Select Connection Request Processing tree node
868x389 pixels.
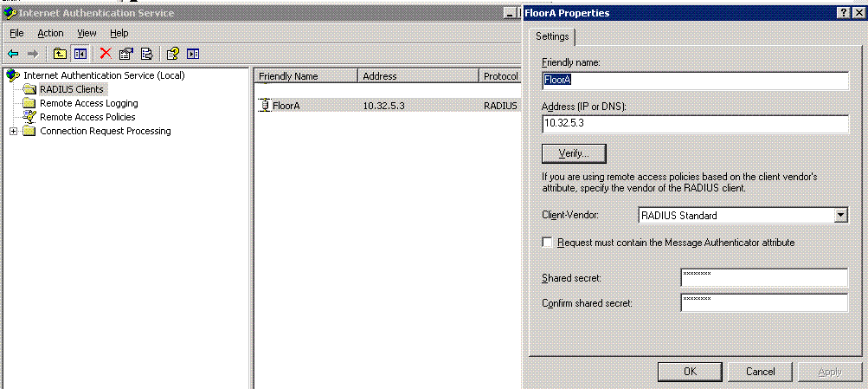[106, 131]
